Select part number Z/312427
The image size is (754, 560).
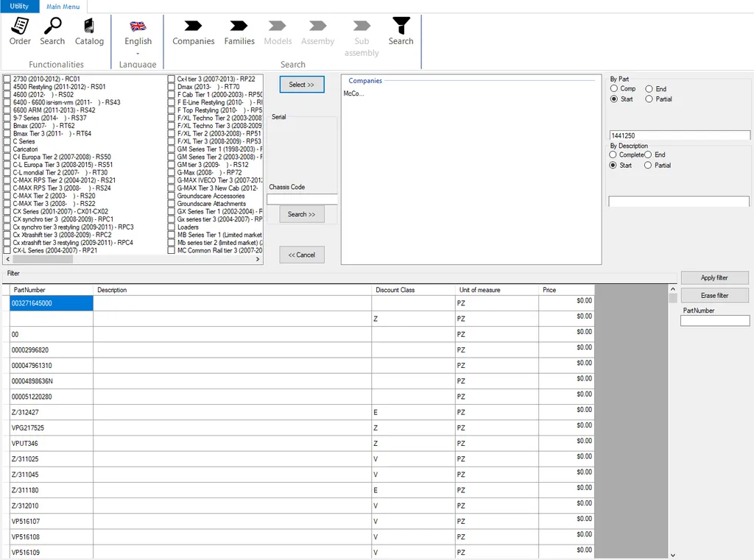(x=52, y=412)
